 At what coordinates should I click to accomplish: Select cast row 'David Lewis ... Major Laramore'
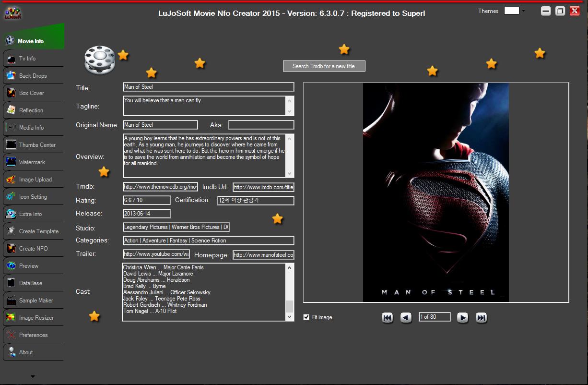[158, 274]
